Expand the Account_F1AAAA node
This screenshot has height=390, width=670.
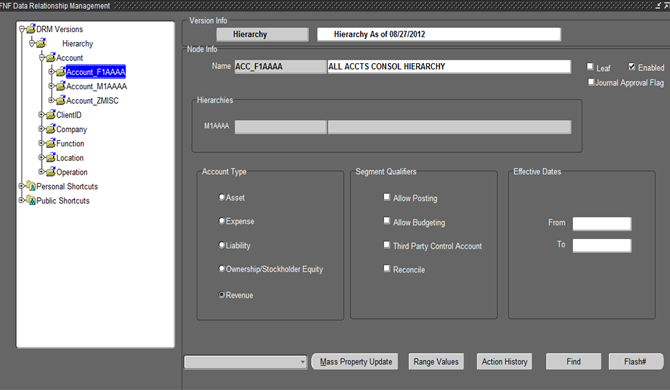pos(52,72)
